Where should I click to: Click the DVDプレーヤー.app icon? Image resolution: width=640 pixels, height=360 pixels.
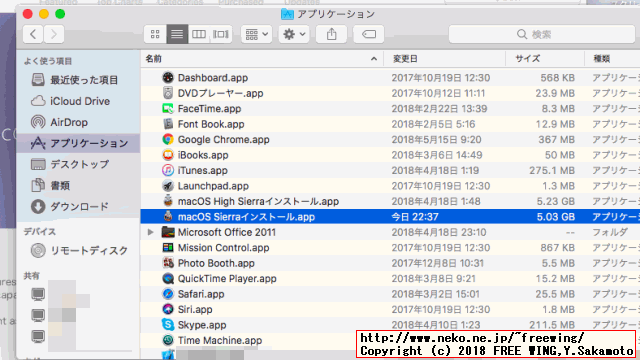tap(168, 93)
